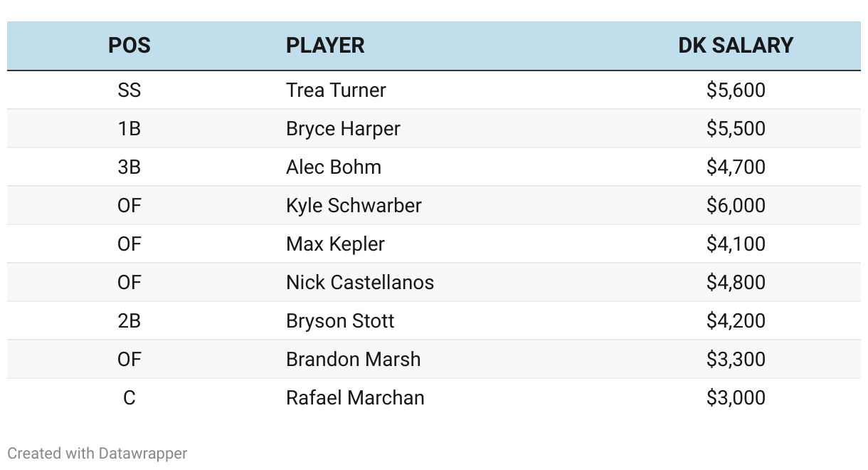
Task: Select the $3,000 salary value
Action: pos(736,398)
